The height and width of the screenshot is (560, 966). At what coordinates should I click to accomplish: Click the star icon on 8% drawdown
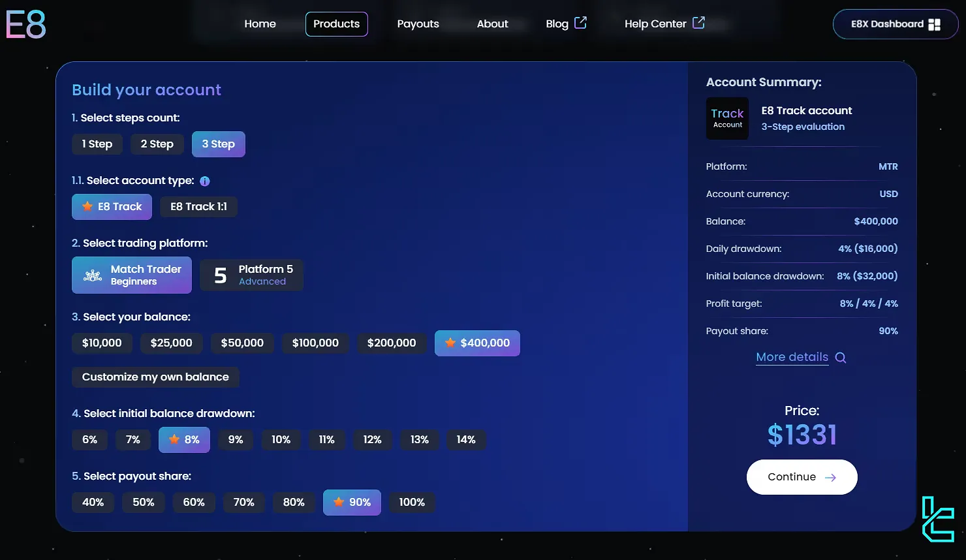(x=174, y=439)
